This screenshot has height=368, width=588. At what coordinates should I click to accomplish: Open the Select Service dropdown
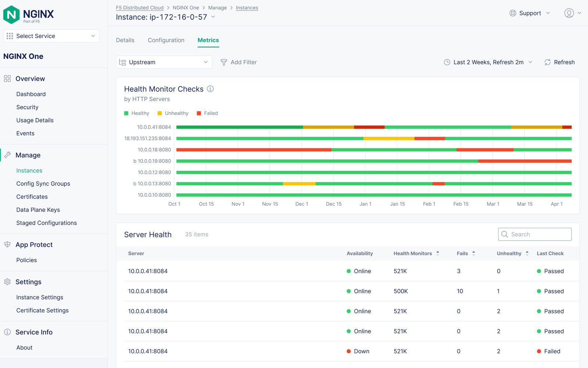51,36
